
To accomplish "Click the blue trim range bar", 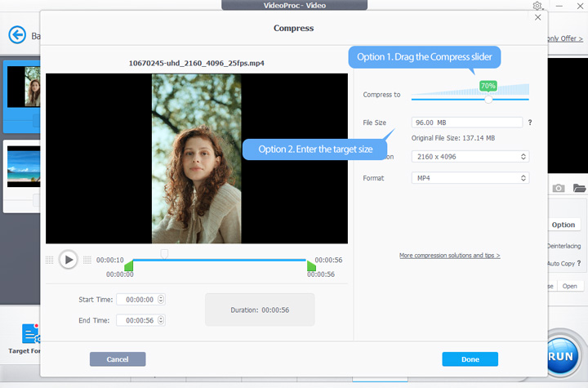I will pyautogui.click(x=220, y=260).
